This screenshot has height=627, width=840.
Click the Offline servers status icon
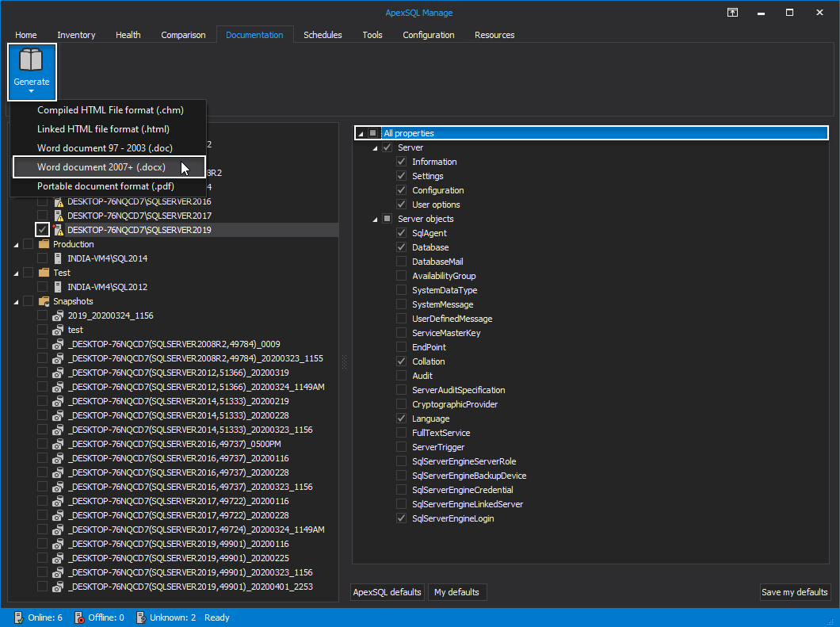pyautogui.click(x=79, y=617)
